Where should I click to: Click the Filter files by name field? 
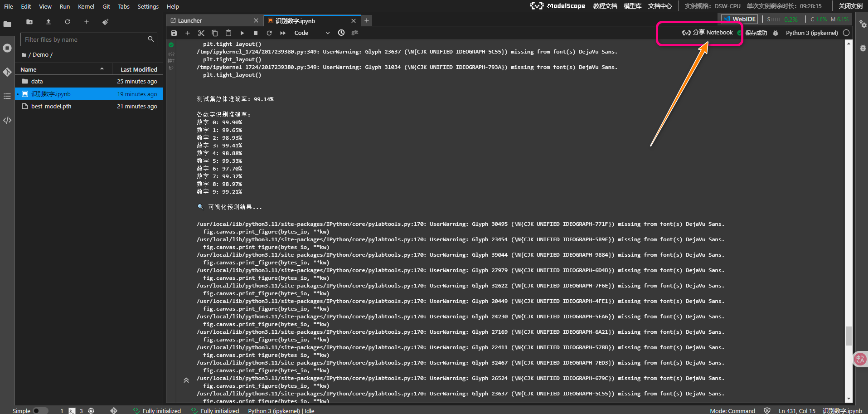pyautogui.click(x=89, y=39)
